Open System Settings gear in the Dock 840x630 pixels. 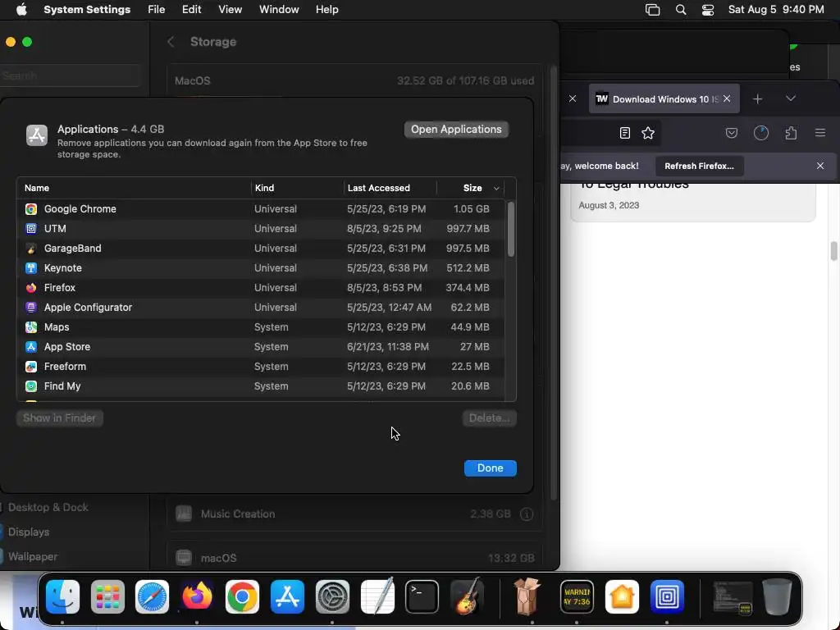click(x=332, y=596)
